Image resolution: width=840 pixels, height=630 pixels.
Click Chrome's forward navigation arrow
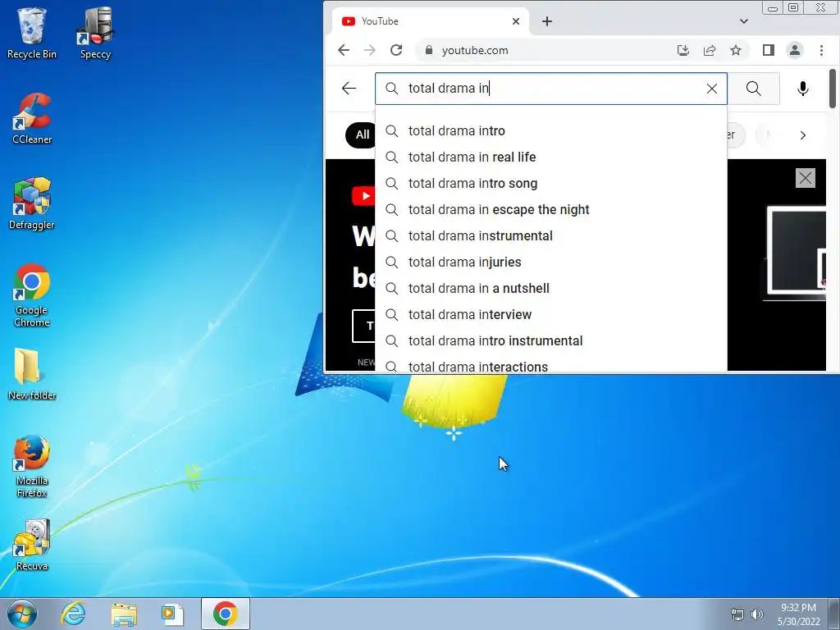[370, 50]
